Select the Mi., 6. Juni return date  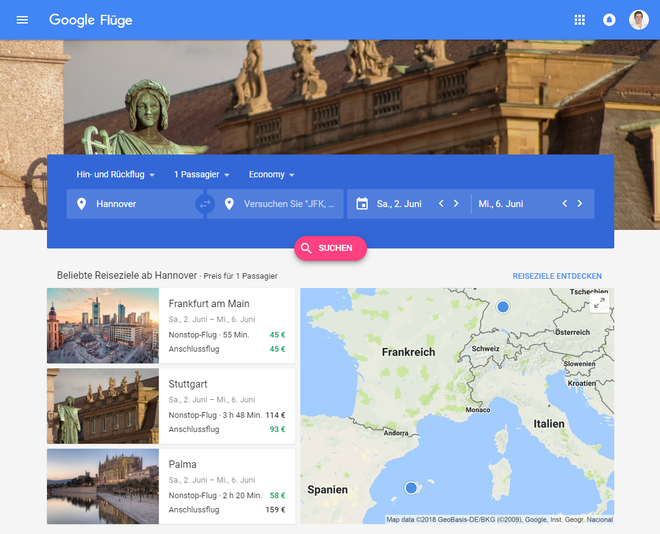click(x=500, y=204)
